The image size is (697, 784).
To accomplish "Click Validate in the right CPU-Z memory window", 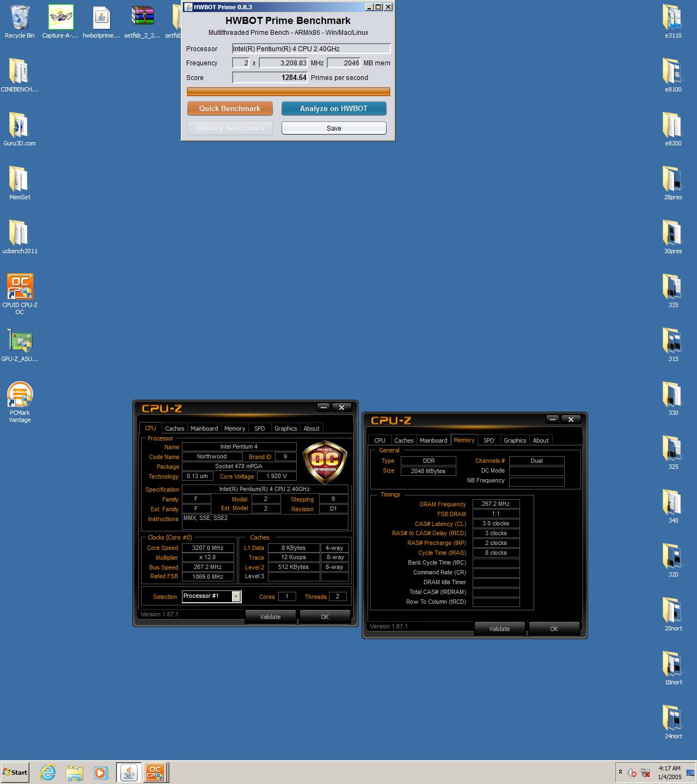I will tap(499, 629).
